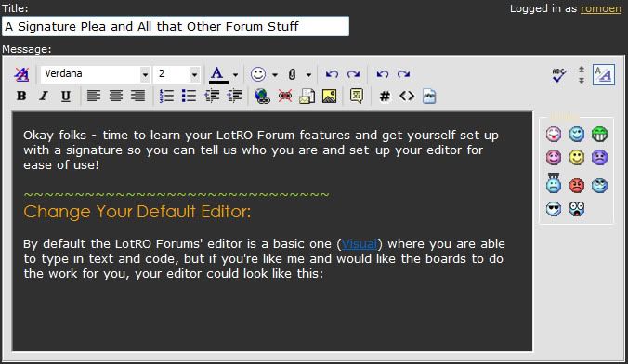
Task: Insert the yellow smiling smiley
Action: 577,157
